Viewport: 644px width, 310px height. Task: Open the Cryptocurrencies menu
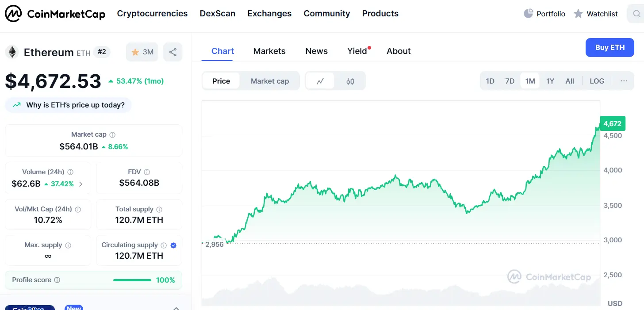(x=152, y=14)
